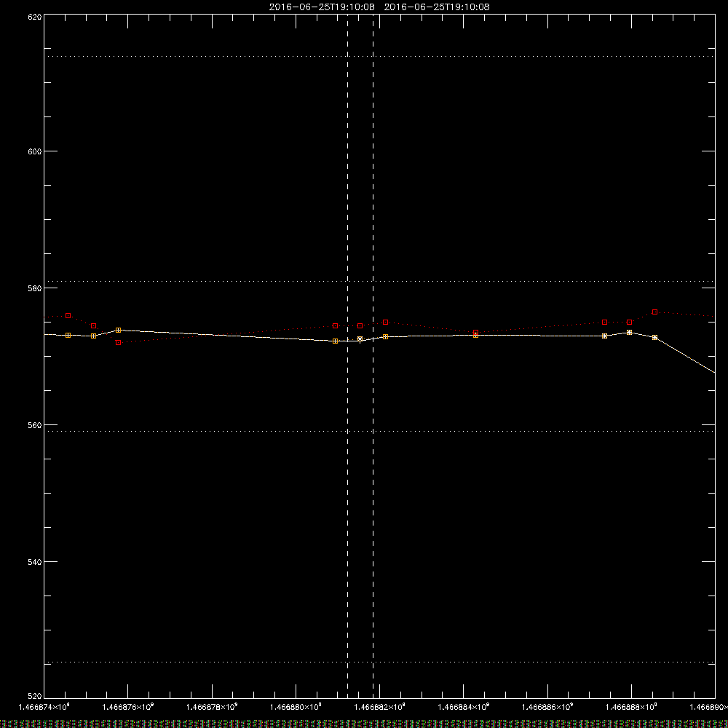Click the 1.466880×10⁹ x-axis label
This screenshot has width=728, height=728.
[x=296, y=707]
